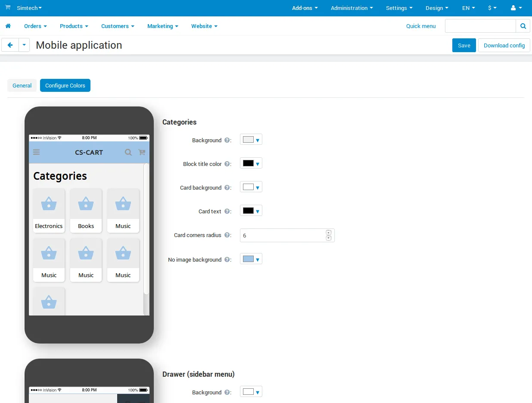Screen dimensions: 532x403
Task: Open the Quick menu link
Action: pos(421,26)
